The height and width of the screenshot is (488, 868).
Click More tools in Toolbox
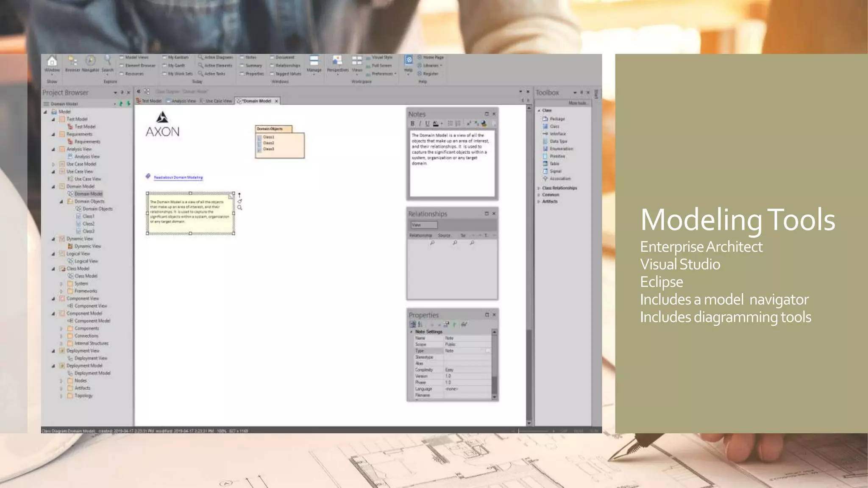[x=578, y=103]
